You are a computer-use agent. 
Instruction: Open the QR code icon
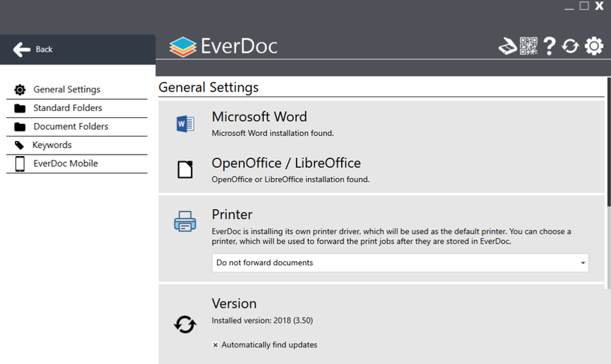528,47
